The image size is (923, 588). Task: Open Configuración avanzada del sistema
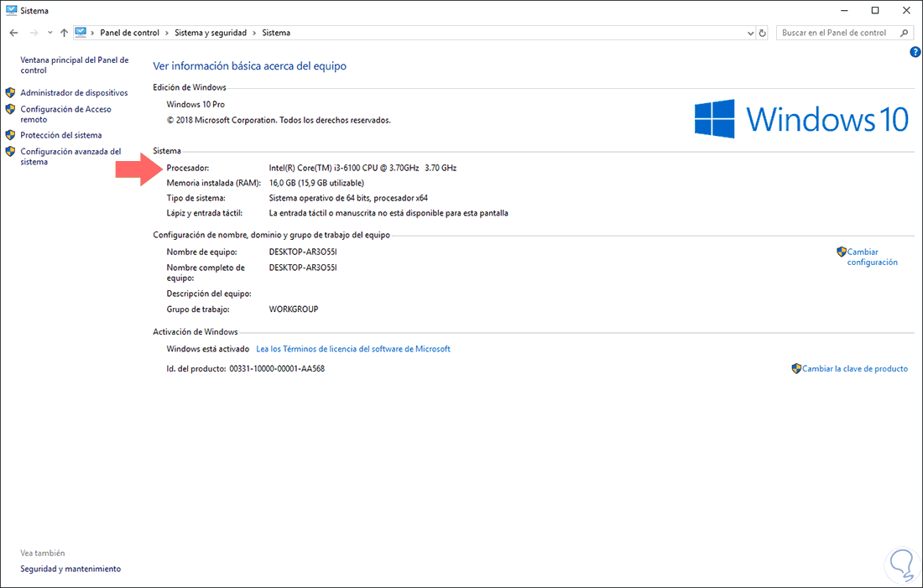point(70,157)
